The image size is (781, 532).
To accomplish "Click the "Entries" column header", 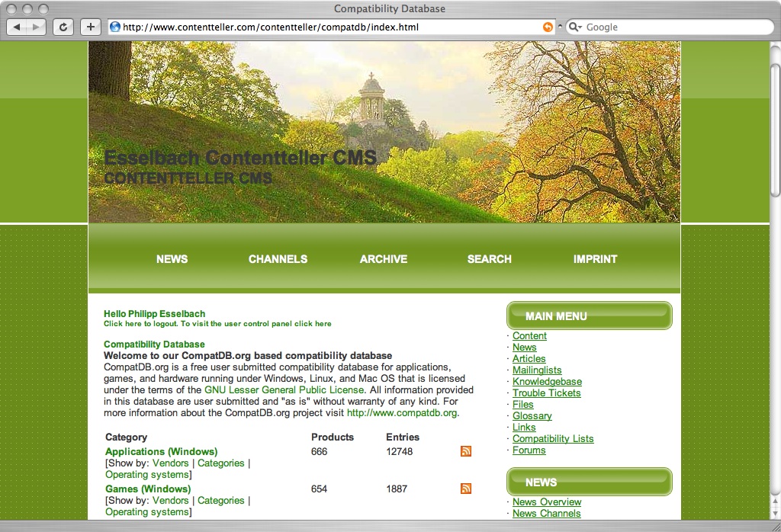I will point(403,437).
